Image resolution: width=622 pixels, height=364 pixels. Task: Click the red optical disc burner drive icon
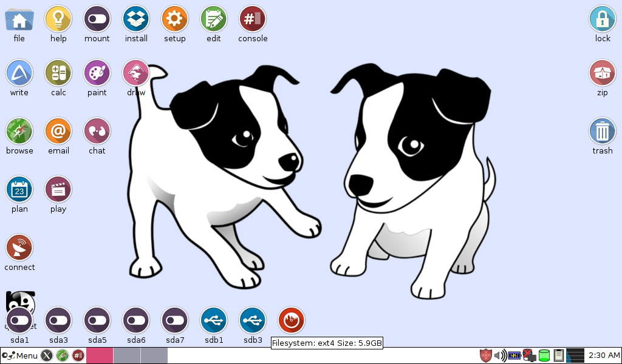pos(292,321)
